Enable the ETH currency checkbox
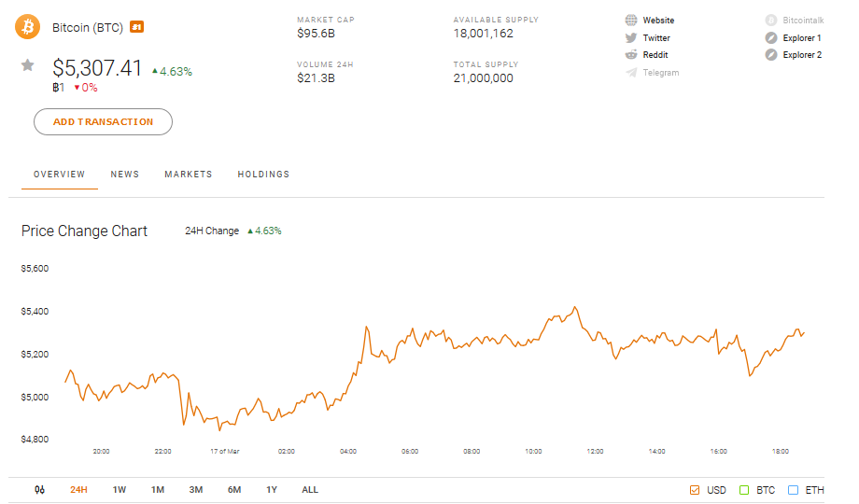This screenshot has height=504, width=859. tap(793, 490)
